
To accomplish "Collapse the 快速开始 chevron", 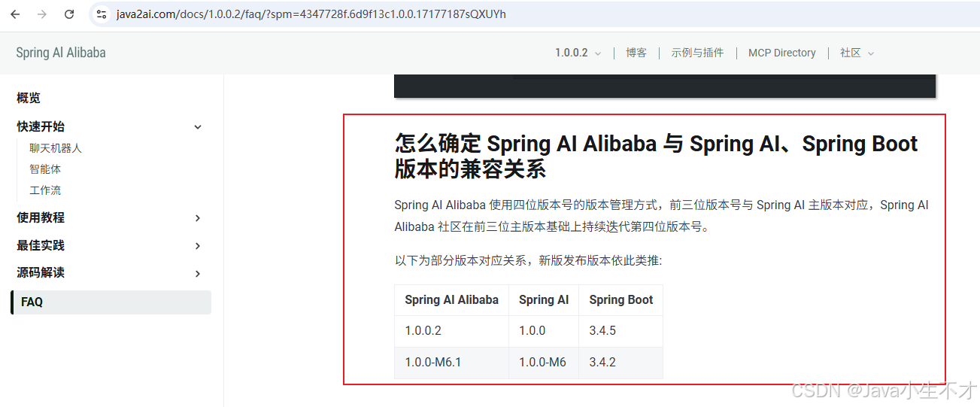I will coord(198,127).
